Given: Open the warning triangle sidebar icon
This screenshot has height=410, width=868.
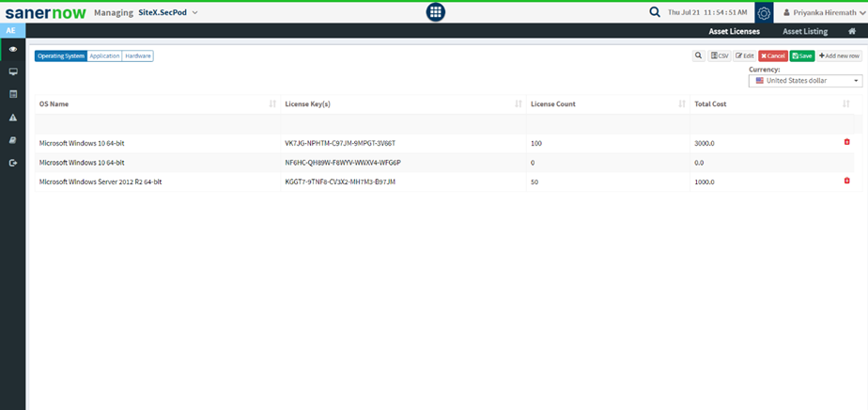Looking at the screenshot, I should pyautogui.click(x=13, y=118).
